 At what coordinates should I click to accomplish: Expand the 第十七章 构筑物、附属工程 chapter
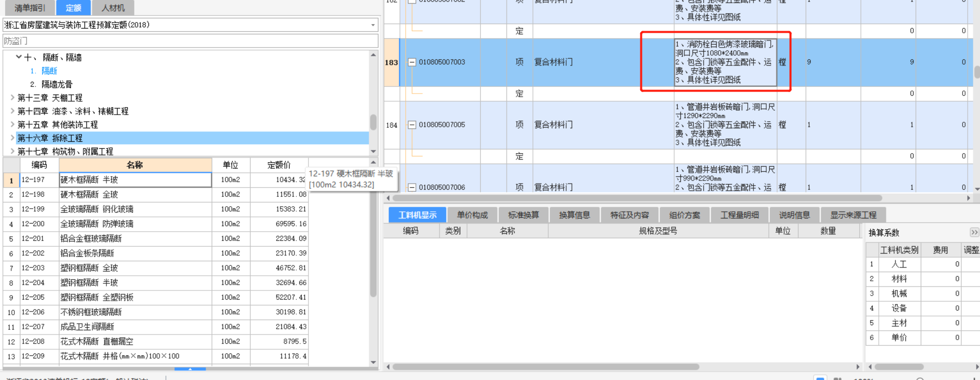(12, 151)
